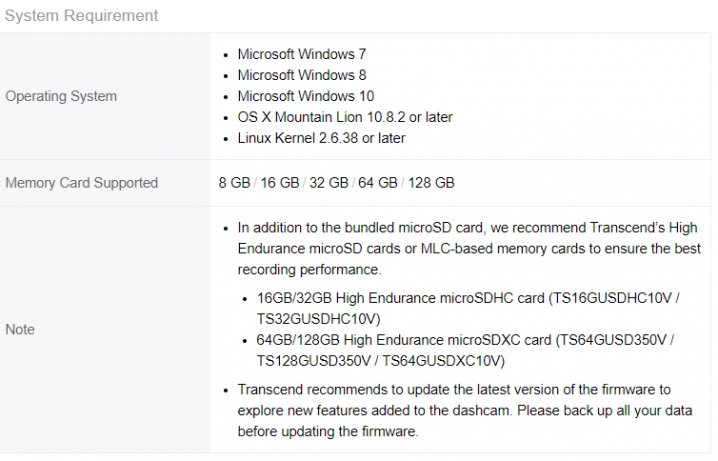Click the bundled microSD card recommendation paragraph
718x461 pixels.
pyautogui.click(x=469, y=249)
